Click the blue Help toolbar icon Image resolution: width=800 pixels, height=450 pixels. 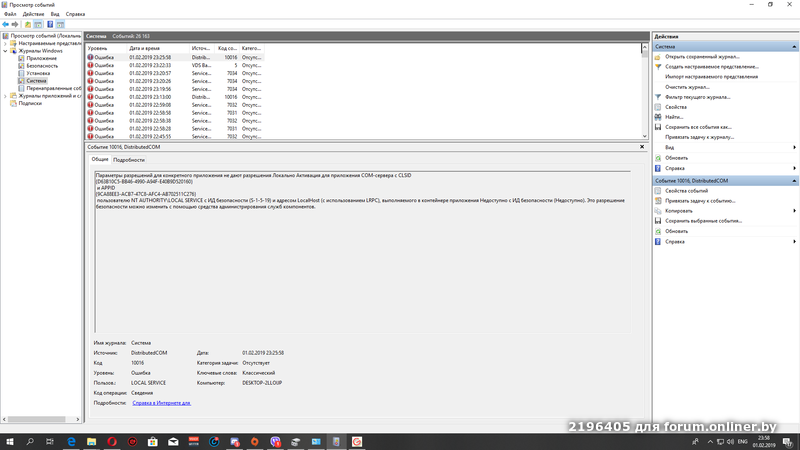pyautogui.click(x=50, y=24)
